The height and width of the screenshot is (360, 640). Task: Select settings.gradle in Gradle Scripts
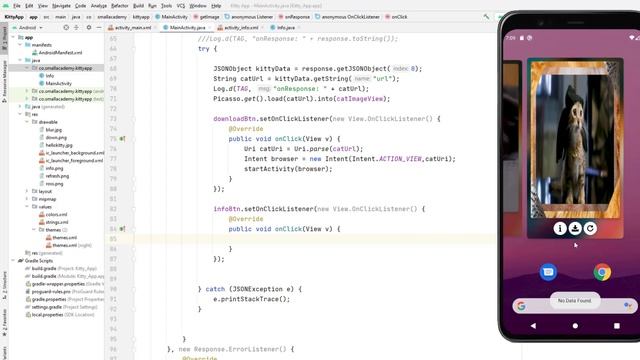[61, 307]
